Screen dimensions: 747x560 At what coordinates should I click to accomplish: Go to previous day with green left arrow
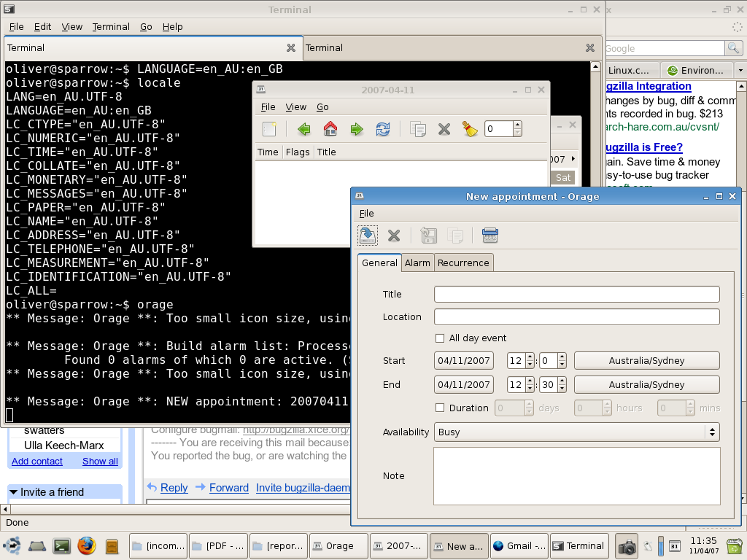click(304, 129)
